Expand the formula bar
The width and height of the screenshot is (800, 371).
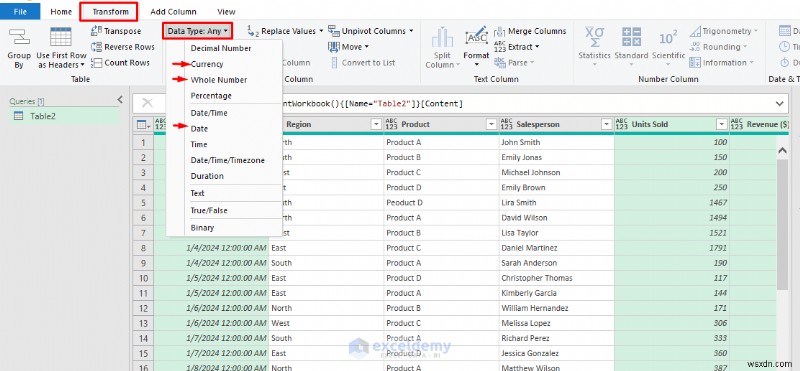click(x=779, y=104)
